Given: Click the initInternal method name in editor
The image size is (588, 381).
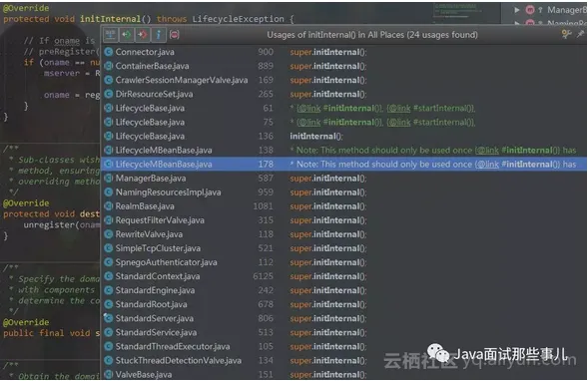Looking at the screenshot, I should coord(110,19).
